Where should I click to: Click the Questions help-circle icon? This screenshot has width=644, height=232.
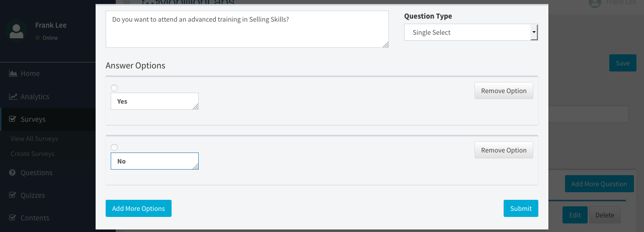(13, 173)
